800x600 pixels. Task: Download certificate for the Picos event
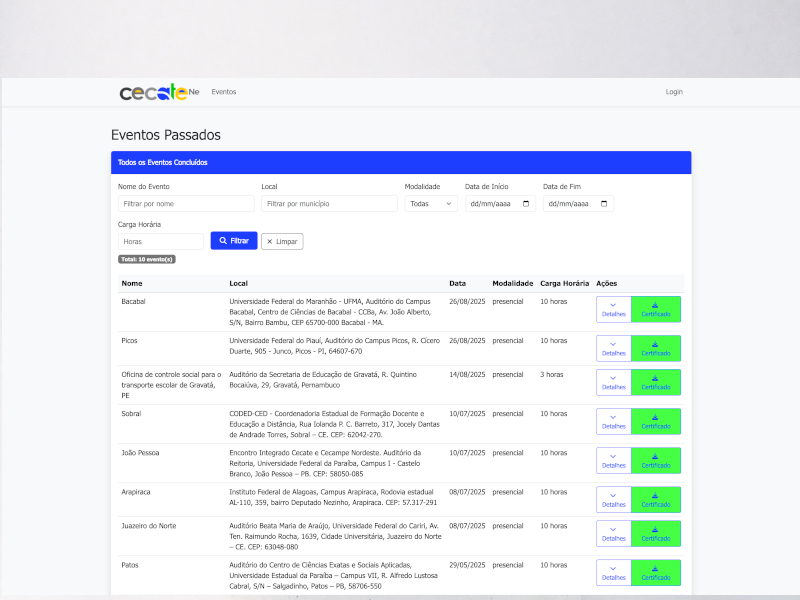[x=656, y=348]
